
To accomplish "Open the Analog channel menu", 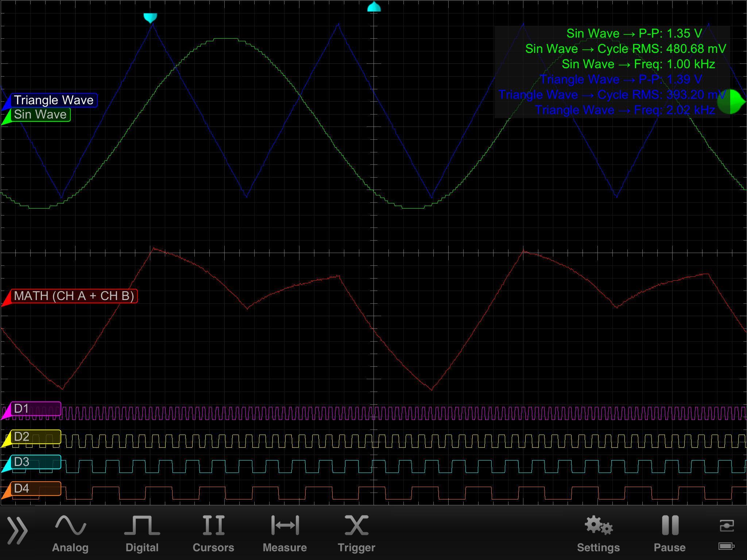I will [70, 534].
